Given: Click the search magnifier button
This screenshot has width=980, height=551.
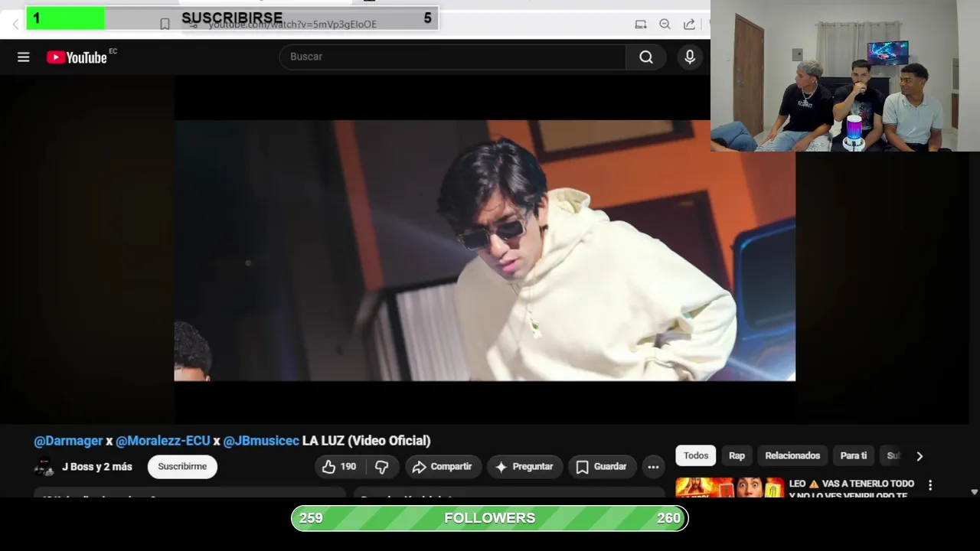Looking at the screenshot, I should tap(646, 57).
